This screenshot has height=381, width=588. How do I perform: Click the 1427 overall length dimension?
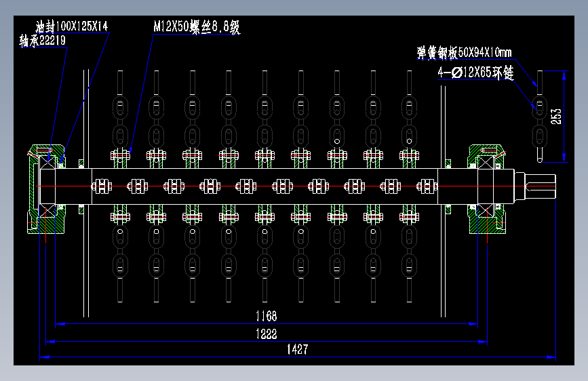[297, 350]
